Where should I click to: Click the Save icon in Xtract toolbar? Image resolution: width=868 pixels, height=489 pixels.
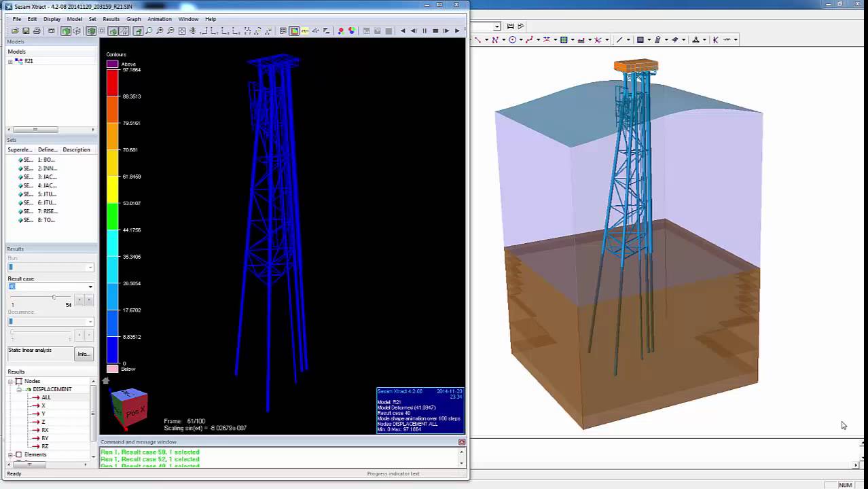click(x=26, y=31)
